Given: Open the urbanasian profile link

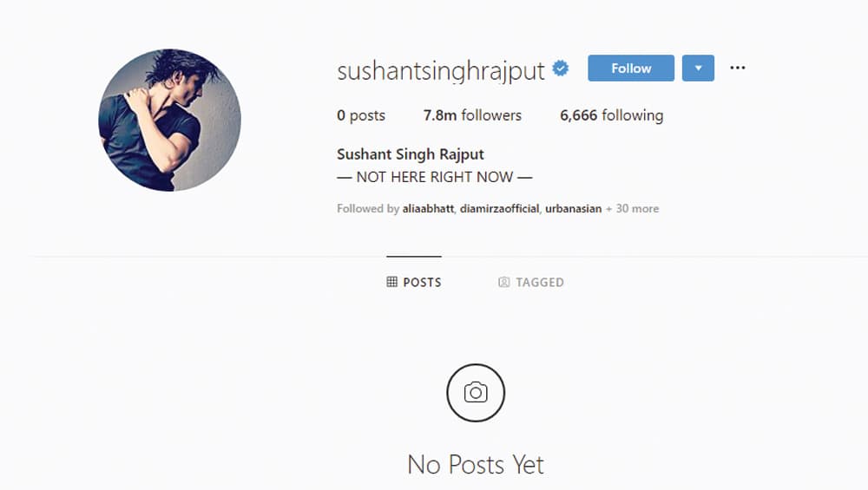Looking at the screenshot, I should coord(574,208).
